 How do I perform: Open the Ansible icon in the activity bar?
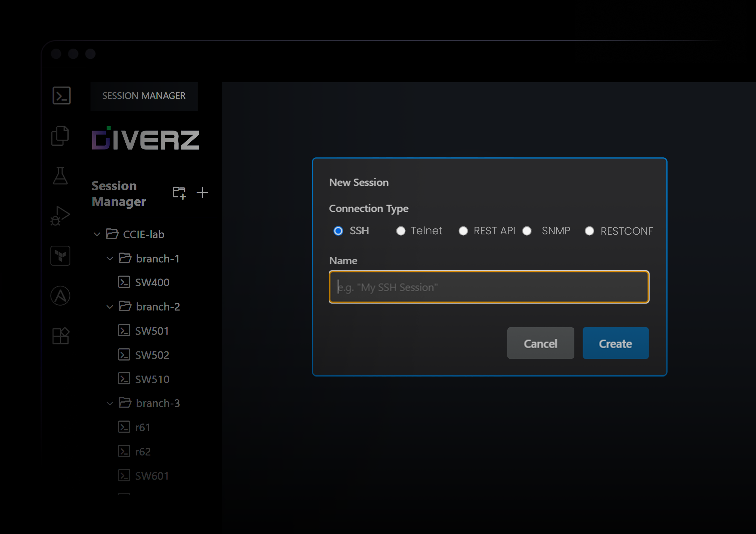pos(60,296)
